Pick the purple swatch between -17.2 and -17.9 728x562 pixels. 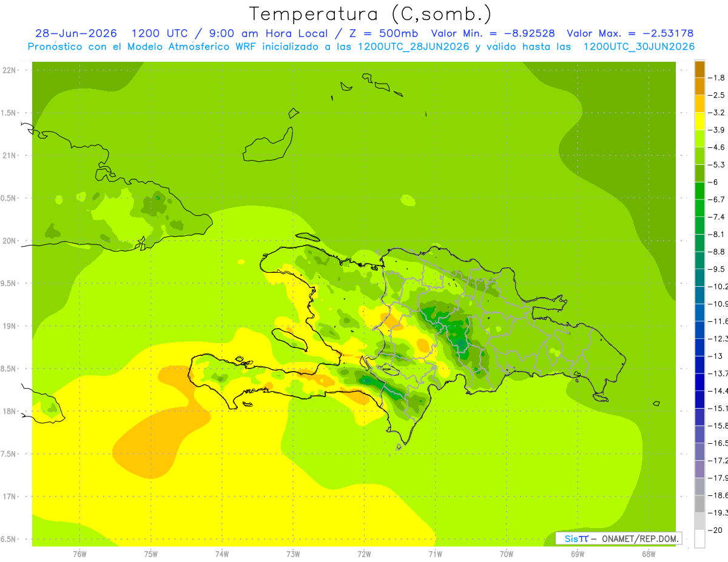pos(699,469)
